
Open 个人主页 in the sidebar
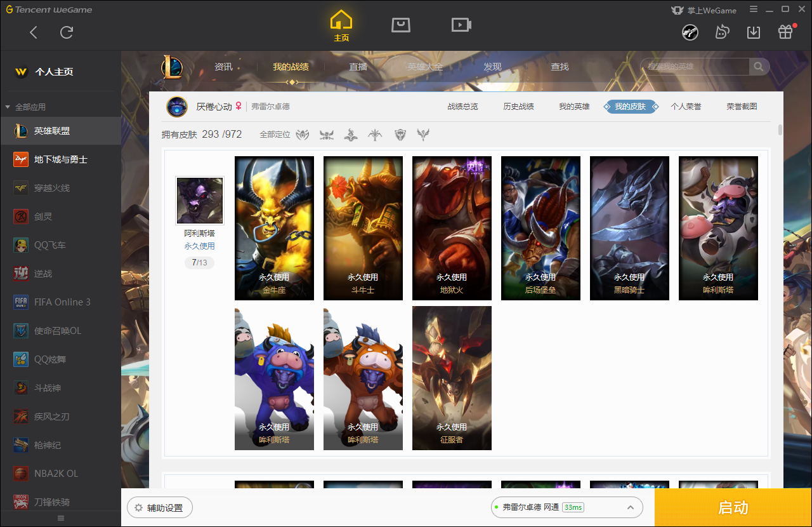tap(60, 72)
